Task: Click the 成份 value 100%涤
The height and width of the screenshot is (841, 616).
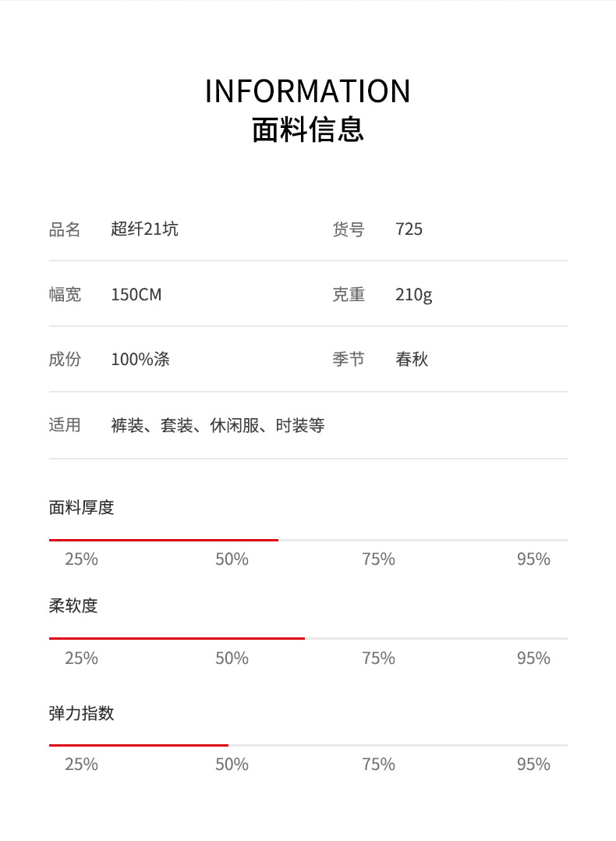Action: (140, 360)
